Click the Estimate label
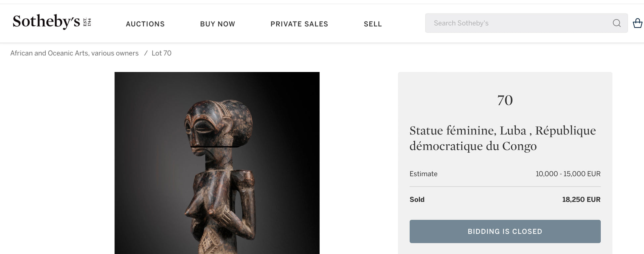This screenshot has width=644, height=254. pyautogui.click(x=423, y=174)
